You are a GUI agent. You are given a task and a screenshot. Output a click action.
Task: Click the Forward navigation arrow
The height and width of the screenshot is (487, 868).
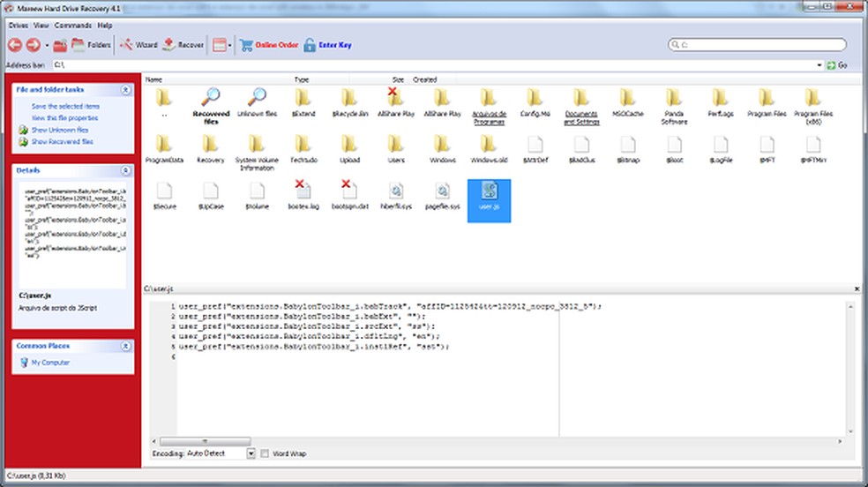34,45
